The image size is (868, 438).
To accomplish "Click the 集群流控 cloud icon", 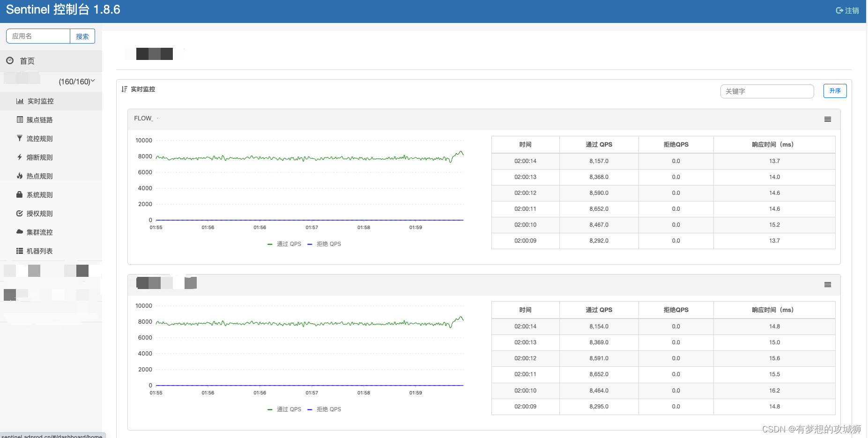I will 20,232.
